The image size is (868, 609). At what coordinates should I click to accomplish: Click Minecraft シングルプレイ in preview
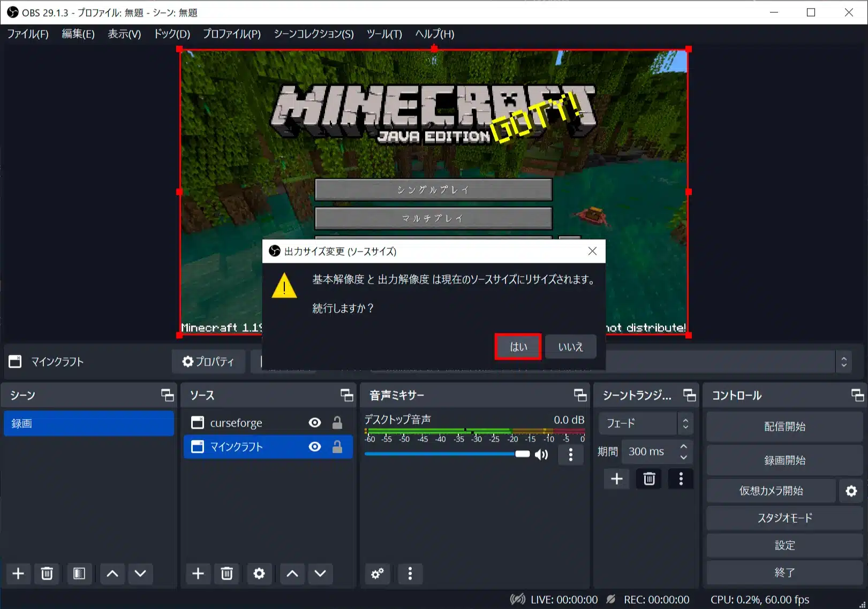coord(434,189)
